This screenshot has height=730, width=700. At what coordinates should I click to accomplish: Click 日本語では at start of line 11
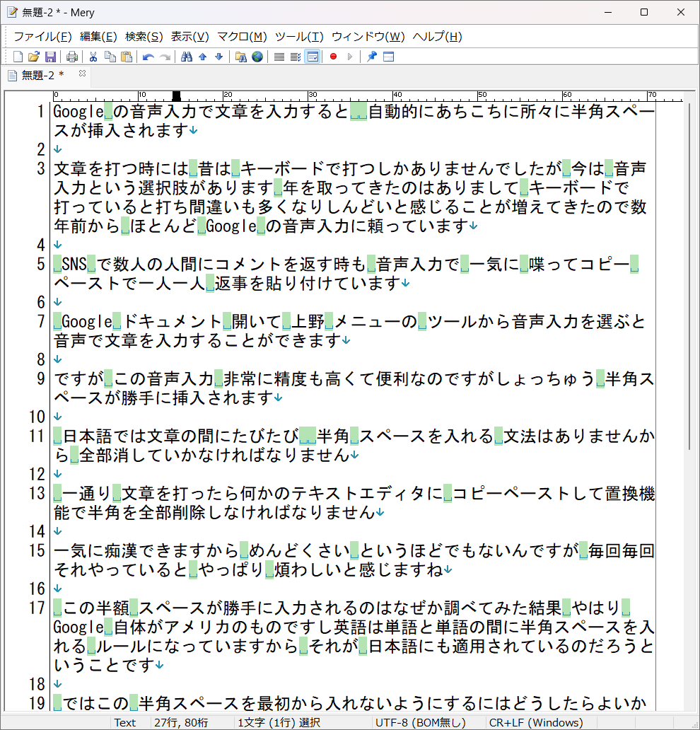click(x=104, y=436)
